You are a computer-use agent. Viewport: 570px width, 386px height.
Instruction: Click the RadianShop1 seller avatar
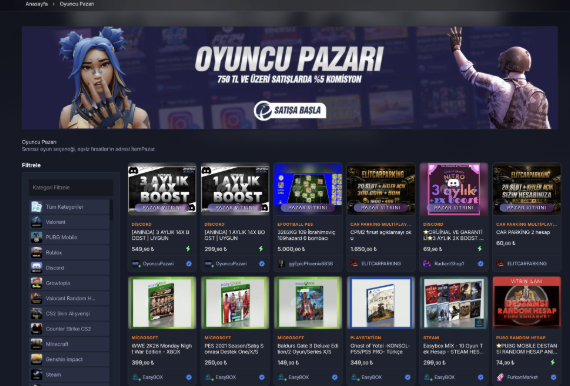tap(427, 264)
